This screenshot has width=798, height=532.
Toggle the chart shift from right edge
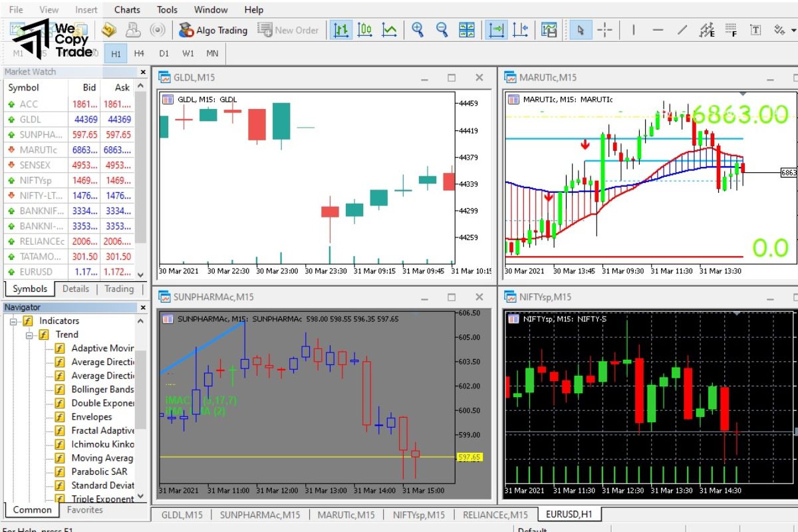(x=521, y=30)
